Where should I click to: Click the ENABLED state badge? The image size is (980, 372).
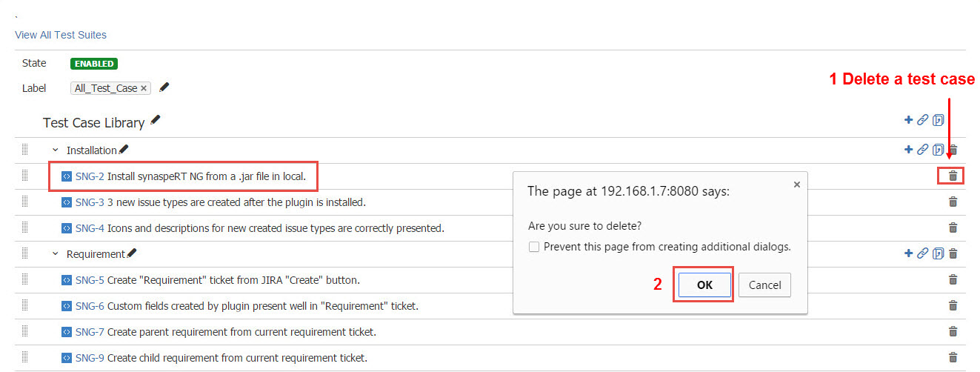[x=94, y=64]
